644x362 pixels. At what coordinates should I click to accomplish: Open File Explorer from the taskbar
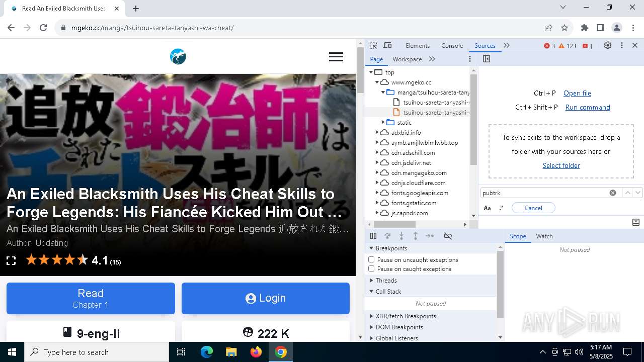coord(231,352)
